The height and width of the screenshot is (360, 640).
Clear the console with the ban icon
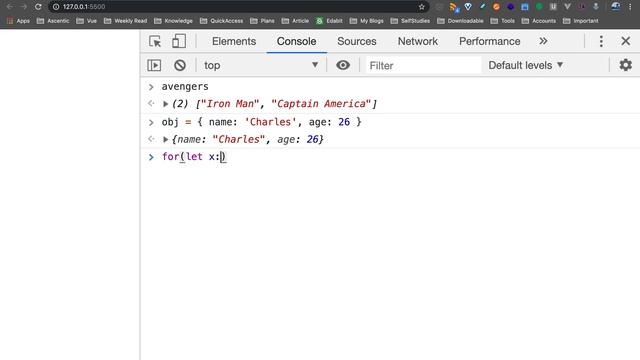tap(180, 65)
